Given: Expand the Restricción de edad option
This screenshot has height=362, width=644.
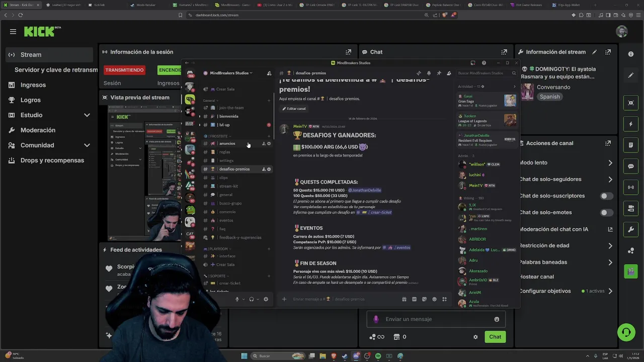Looking at the screenshot, I should coord(610,246).
